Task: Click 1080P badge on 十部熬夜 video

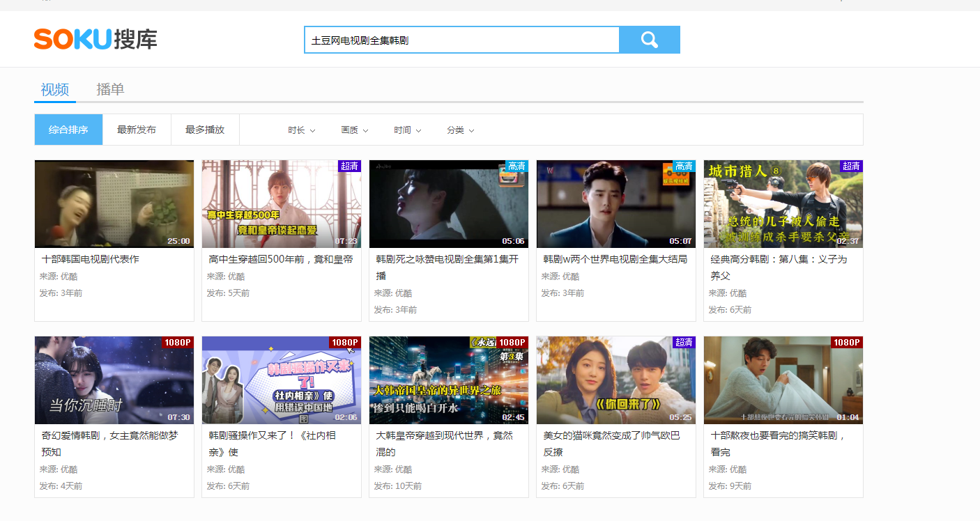Action: pos(847,342)
